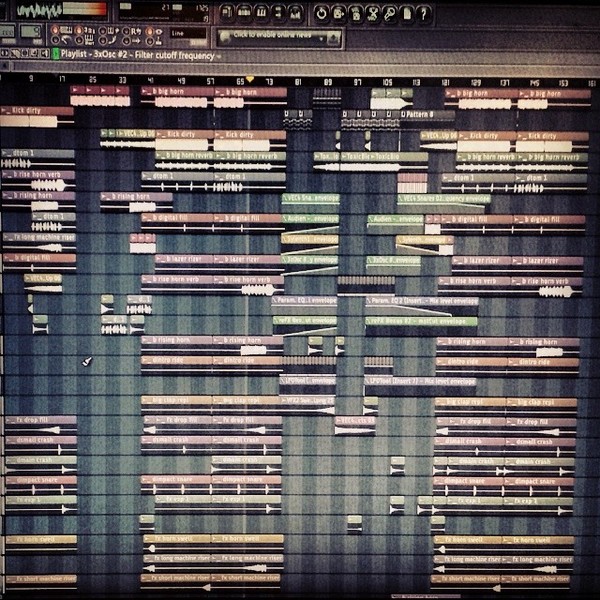Open the Step Sequencer view icon
Screen dimensions: 600x600
[x=244, y=13]
